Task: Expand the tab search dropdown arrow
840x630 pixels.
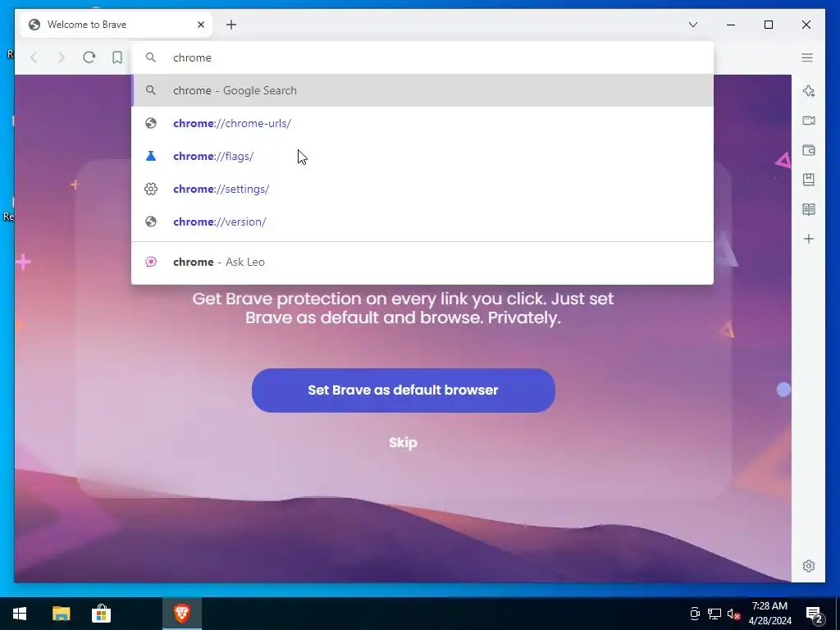Action: pyautogui.click(x=692, y=25)
